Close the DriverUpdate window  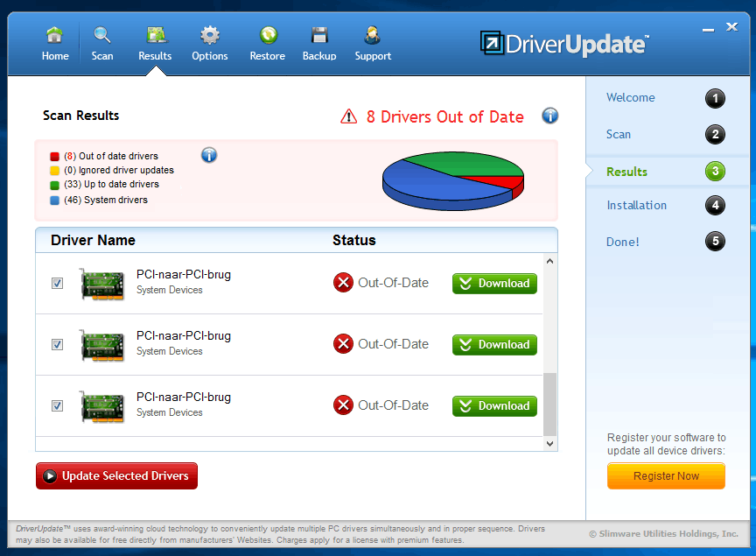pos(731,27)
